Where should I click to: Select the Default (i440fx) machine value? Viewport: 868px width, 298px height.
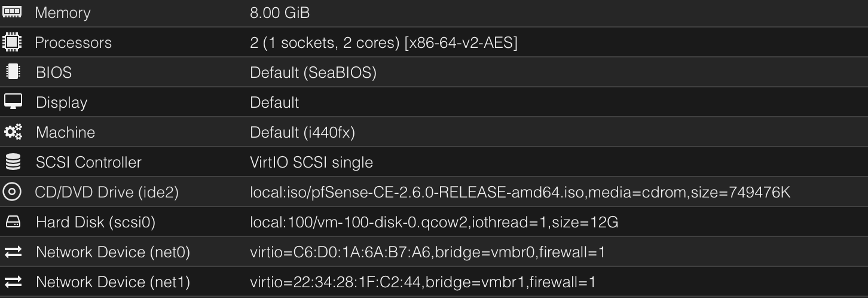coord(302,133)
